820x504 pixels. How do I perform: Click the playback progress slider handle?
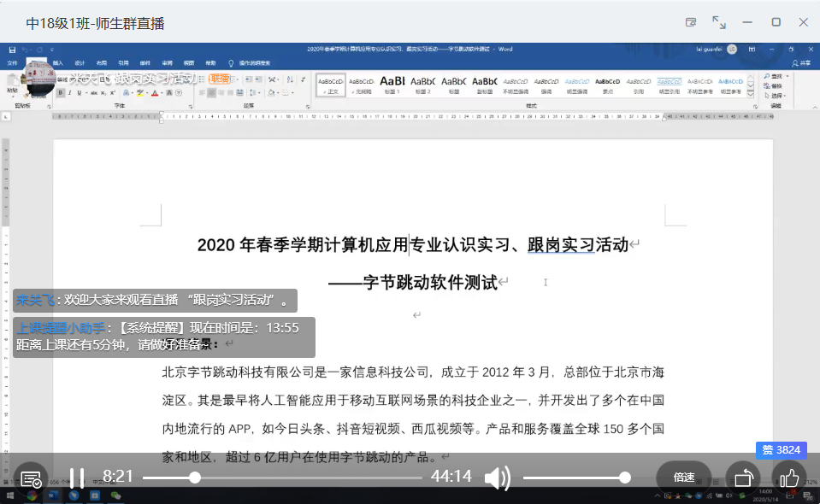[195, 478]
